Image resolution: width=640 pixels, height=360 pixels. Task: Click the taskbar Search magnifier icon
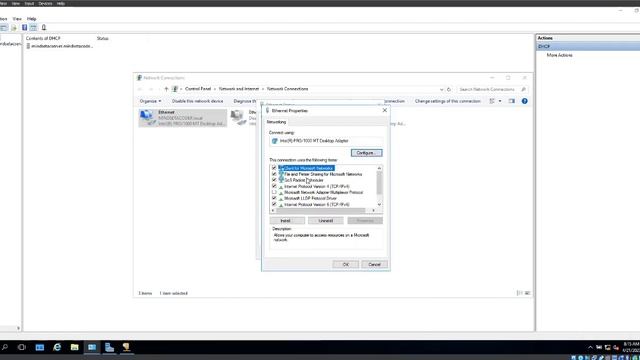pyautogui.click(x=5, y=347)
